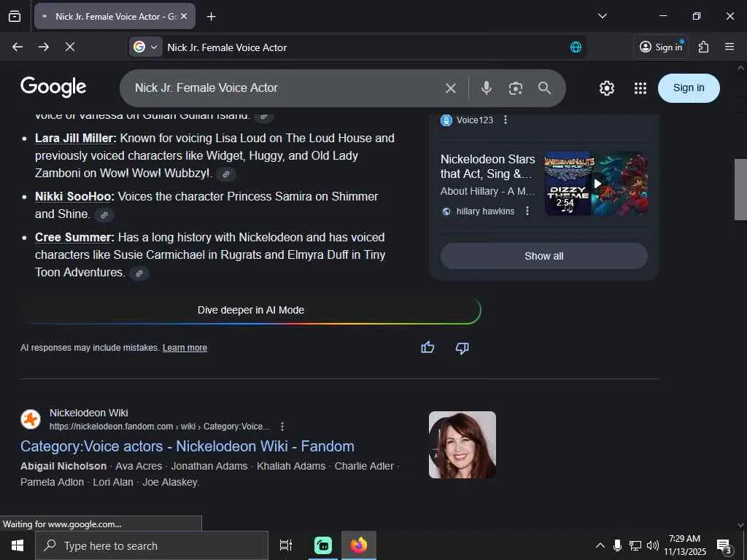Give thumbs down to AI response

462,348
